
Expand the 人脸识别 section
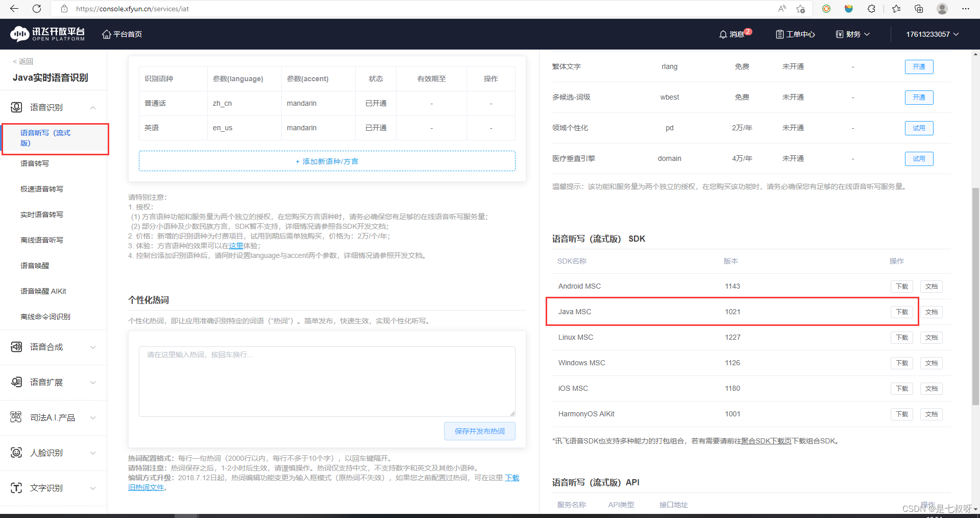tap(54, 453)
